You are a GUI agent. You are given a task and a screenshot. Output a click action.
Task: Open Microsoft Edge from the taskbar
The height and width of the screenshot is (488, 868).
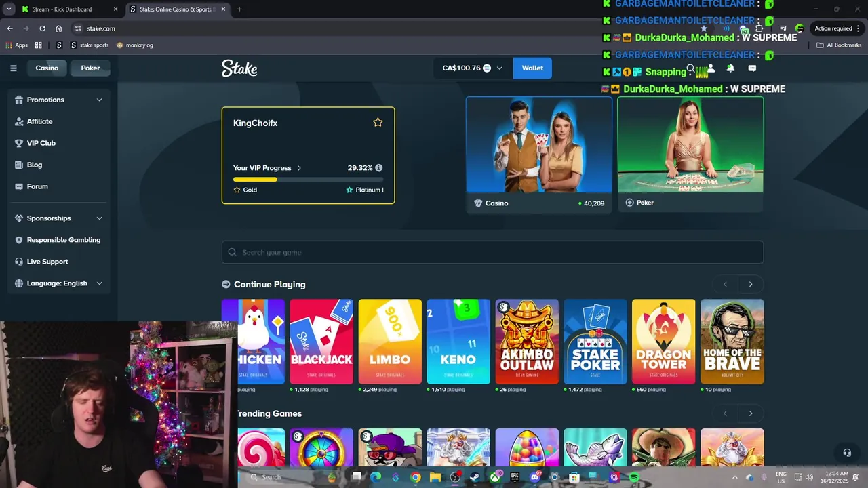point(376,477)
